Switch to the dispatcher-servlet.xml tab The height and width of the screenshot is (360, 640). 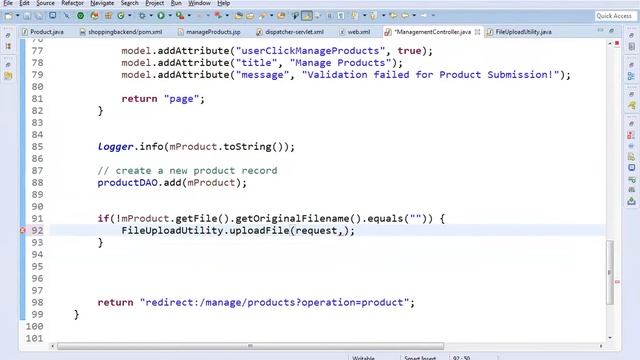click(290, 32)
